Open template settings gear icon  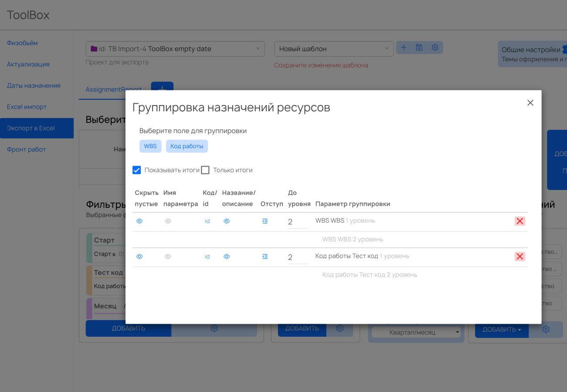coord(435,47)
